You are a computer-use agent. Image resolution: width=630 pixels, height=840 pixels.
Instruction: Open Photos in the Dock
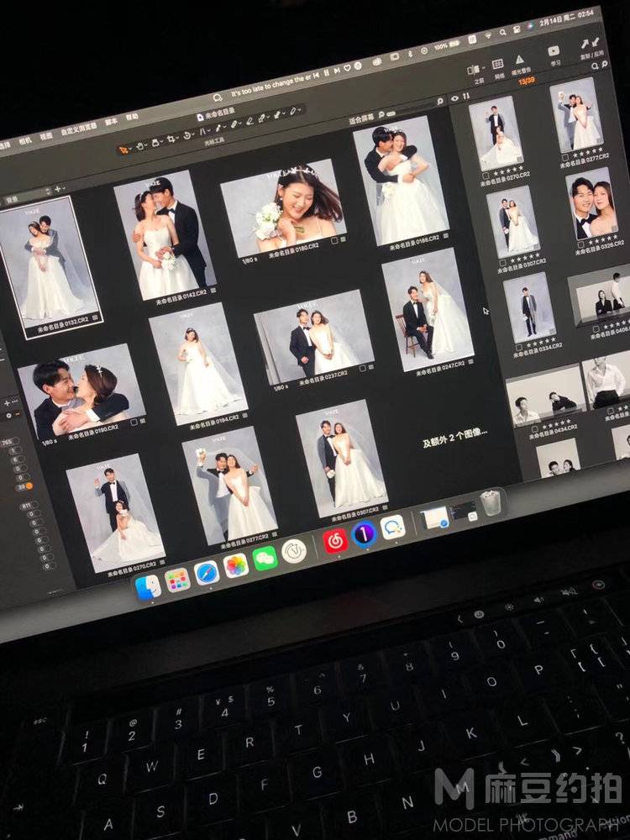pos(236,565)
